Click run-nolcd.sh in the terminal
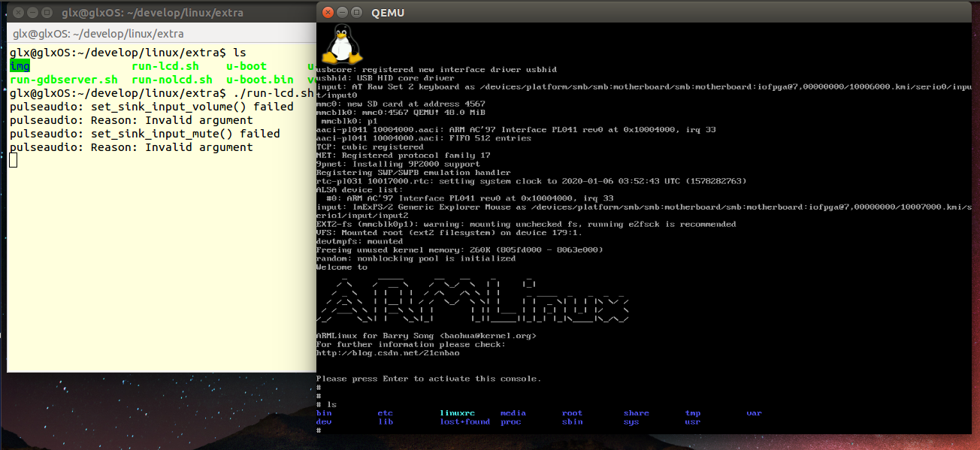The image size is (980, 450). [x=172, y=80]
